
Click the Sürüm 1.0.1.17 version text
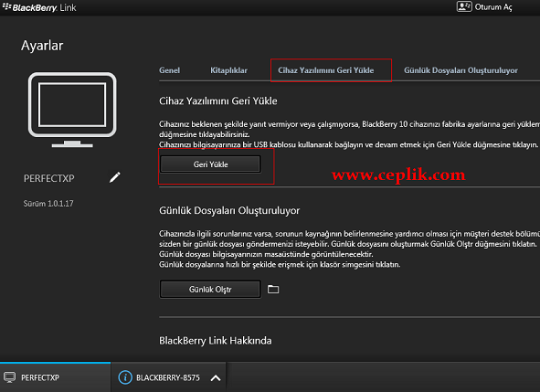click(48, 204)
